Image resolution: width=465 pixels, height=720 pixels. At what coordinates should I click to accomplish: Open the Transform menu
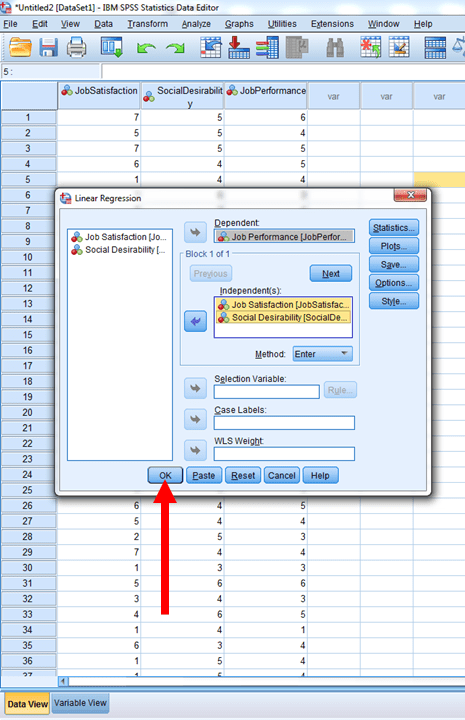tap(147, 24)
